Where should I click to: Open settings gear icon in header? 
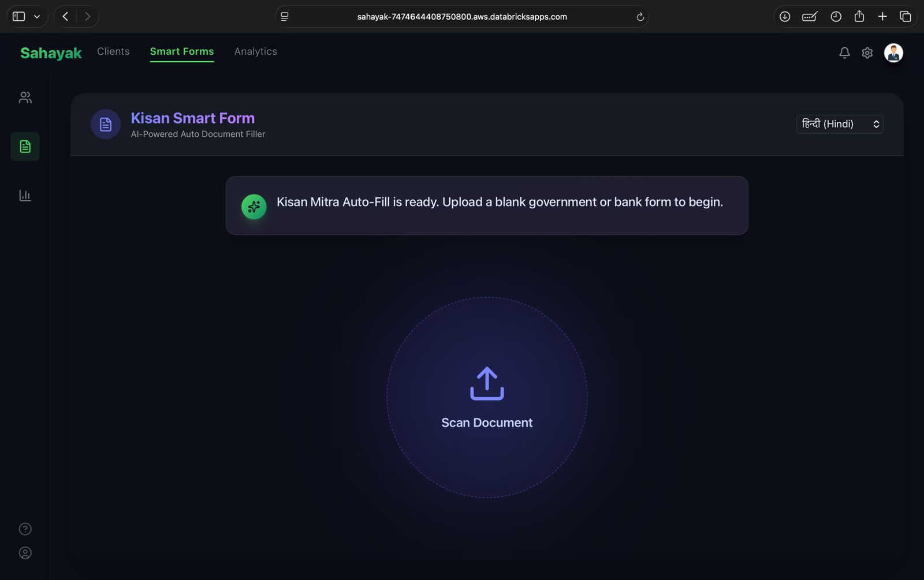(867, 53)
